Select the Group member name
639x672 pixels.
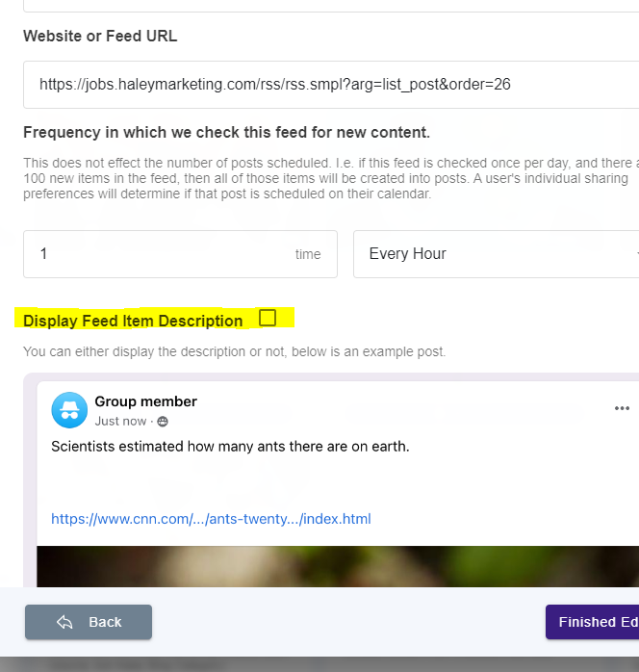point(145,401)
